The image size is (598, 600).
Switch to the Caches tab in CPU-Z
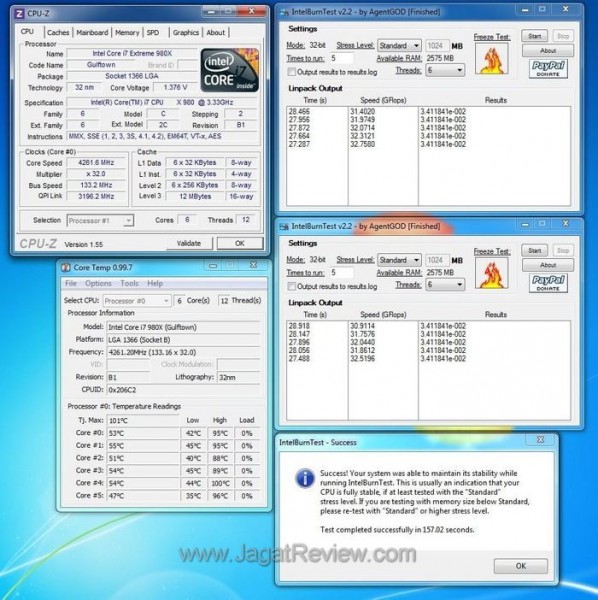tap(58, 33)
